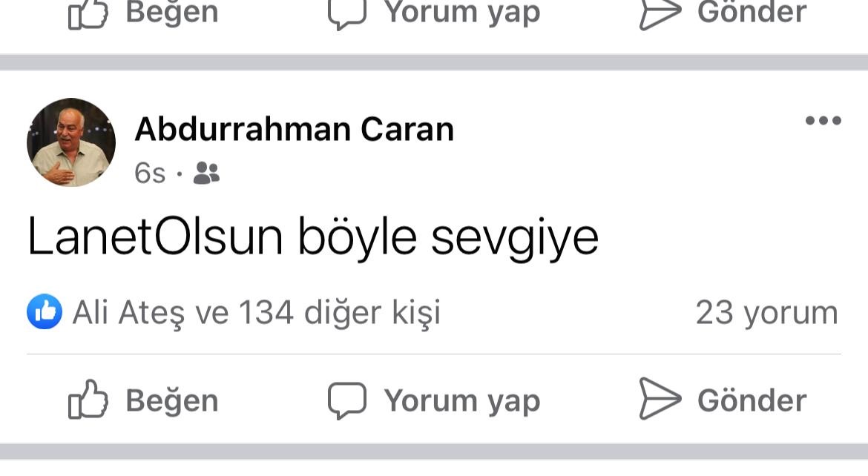The width and height of the screenshot is (868, 476).
Task: Tap the thumbs-up icon of the top post
Action: (88, 15)
